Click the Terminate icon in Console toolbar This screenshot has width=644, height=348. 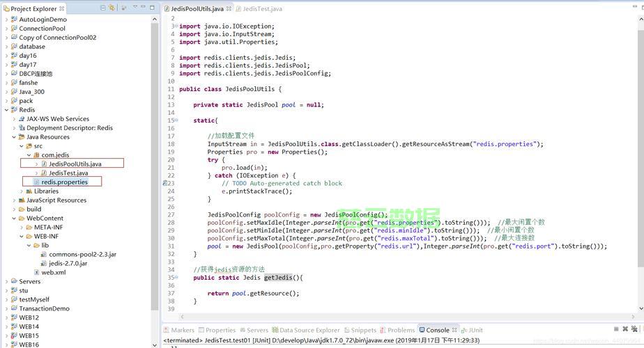tap(616, 329)
